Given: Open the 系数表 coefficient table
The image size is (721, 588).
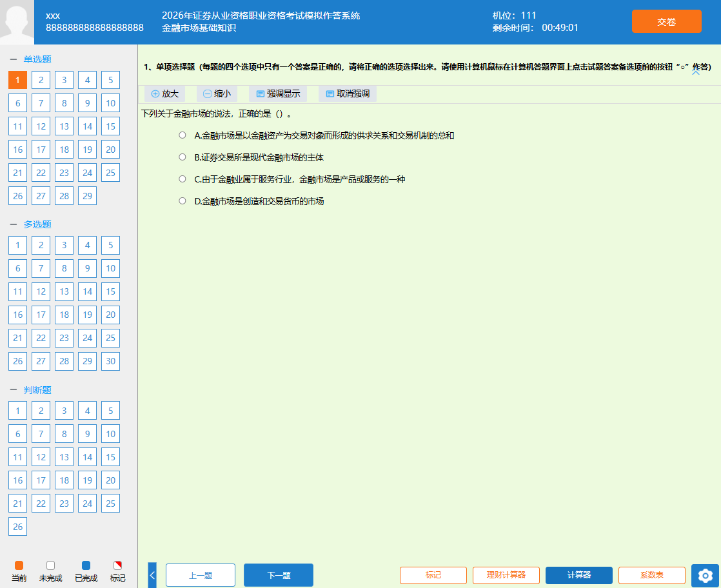Looking at the screenshot, I should [x=651, y=575].
